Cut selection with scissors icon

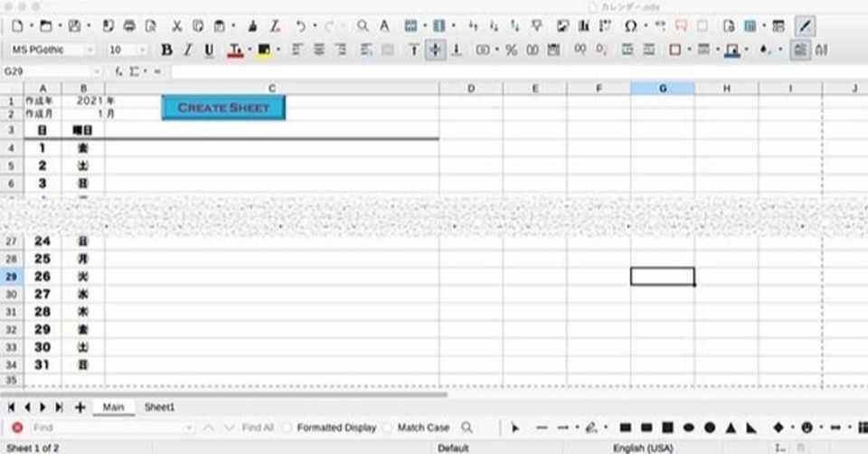tap(176, 26)
